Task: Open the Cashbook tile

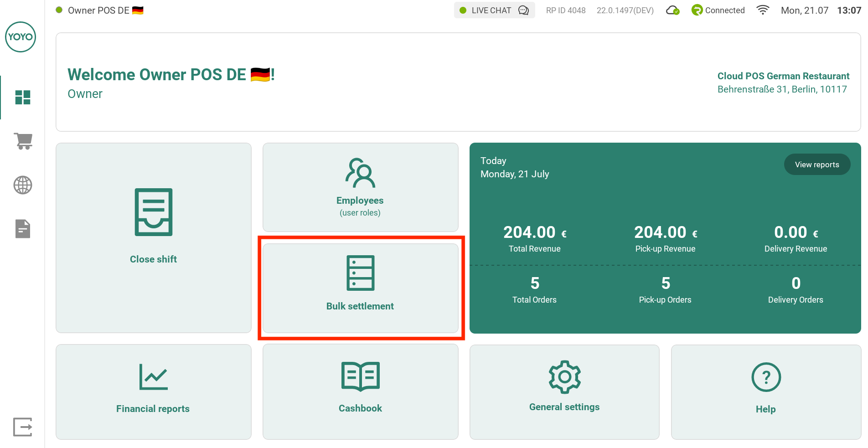Action: coord(360,391)
